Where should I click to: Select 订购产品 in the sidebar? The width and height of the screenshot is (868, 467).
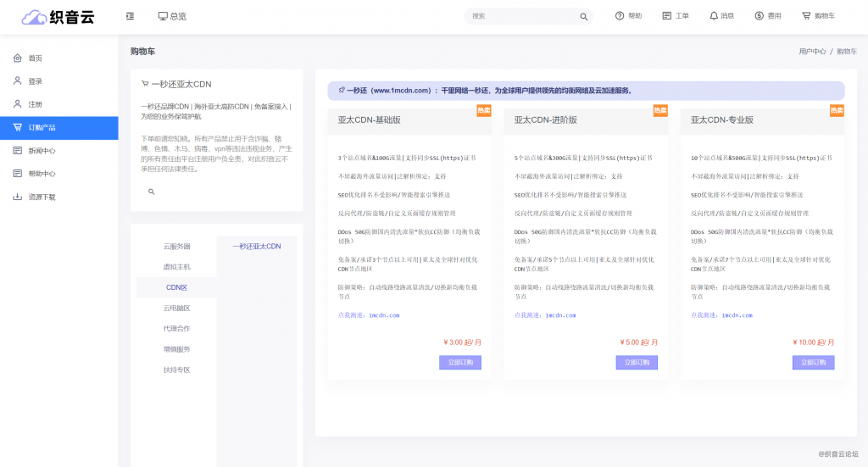tap(59, 128)
